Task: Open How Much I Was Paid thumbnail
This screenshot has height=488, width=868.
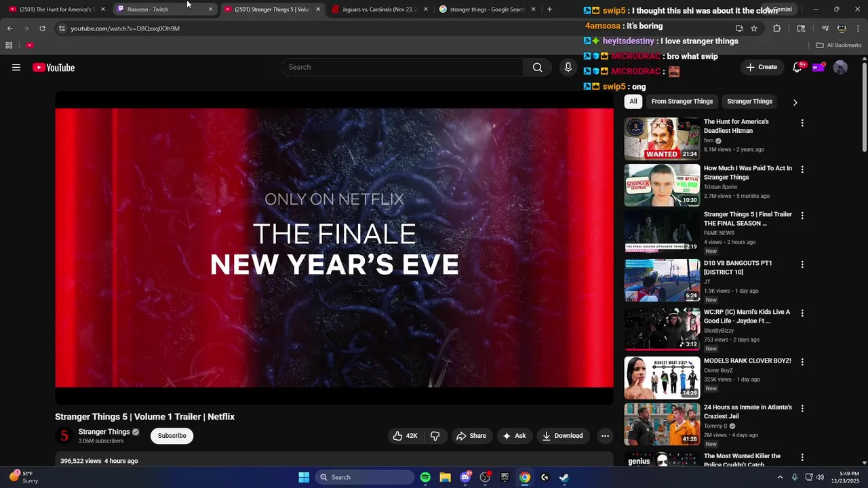Action: click(x=662, y=185)
